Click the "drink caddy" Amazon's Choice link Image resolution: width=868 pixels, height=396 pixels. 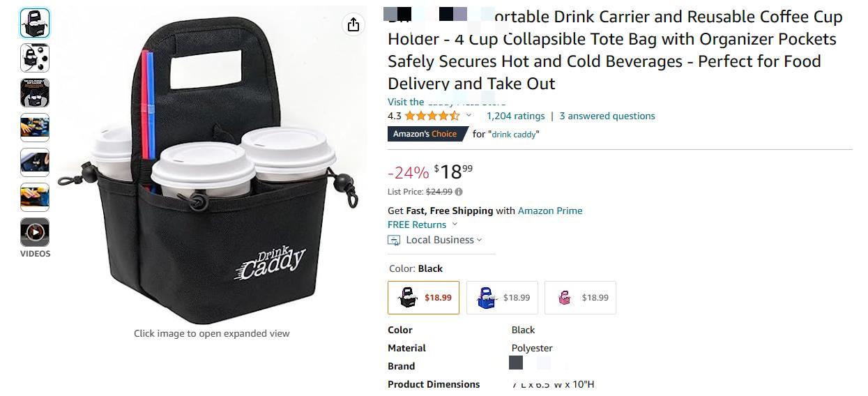[515, 134]
